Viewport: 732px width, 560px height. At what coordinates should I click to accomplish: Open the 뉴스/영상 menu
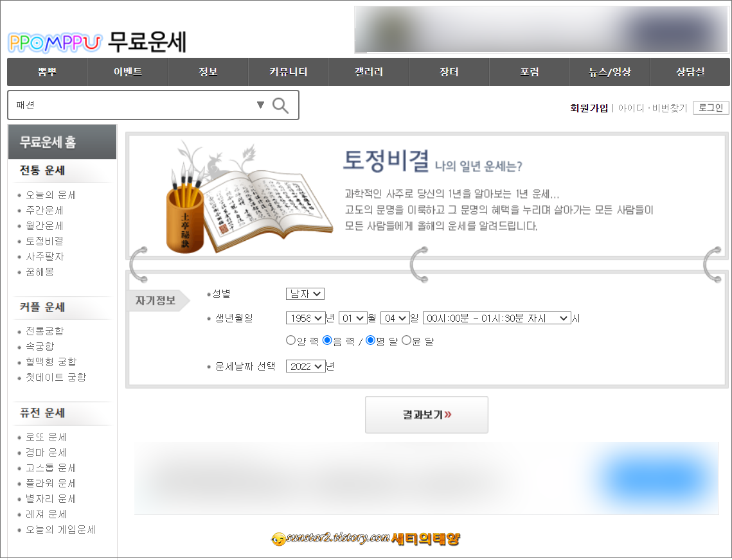609,71
